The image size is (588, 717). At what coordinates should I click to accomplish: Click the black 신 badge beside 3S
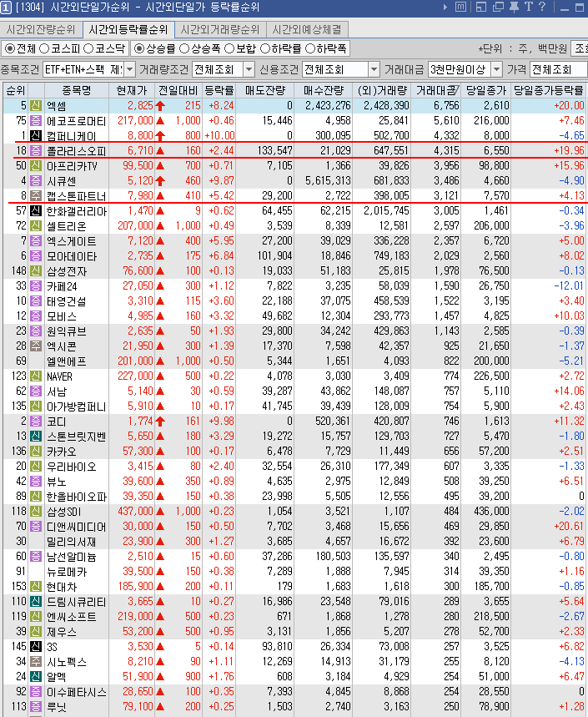36,647
